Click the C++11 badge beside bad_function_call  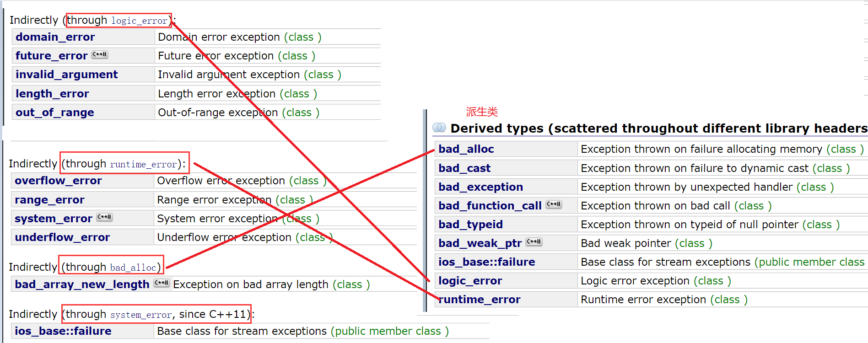pyautogui.click(x=554, y=204)
